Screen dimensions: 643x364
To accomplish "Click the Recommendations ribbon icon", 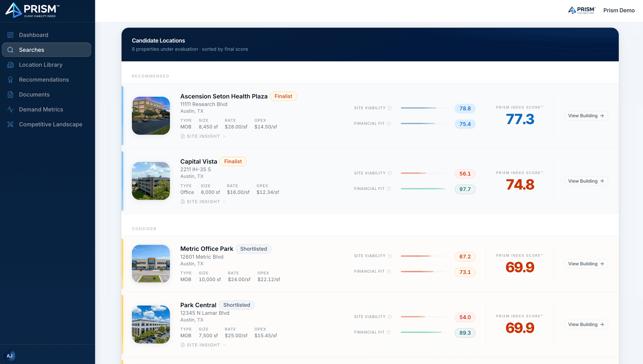I will tap(10, 80).
